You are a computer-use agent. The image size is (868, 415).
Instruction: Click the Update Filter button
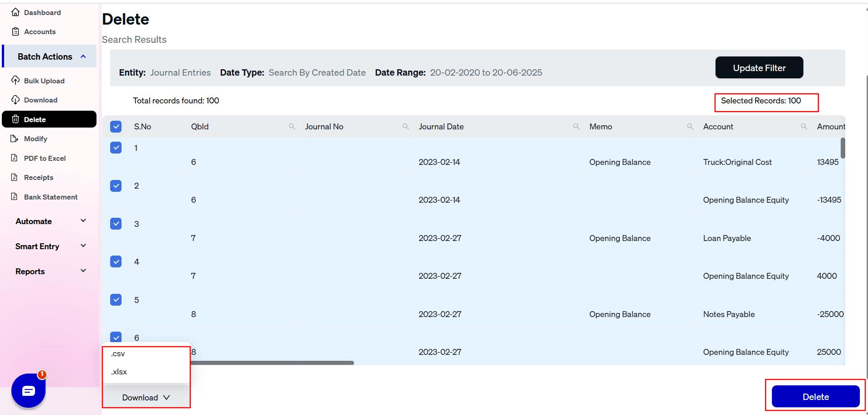tap(759, 67)
